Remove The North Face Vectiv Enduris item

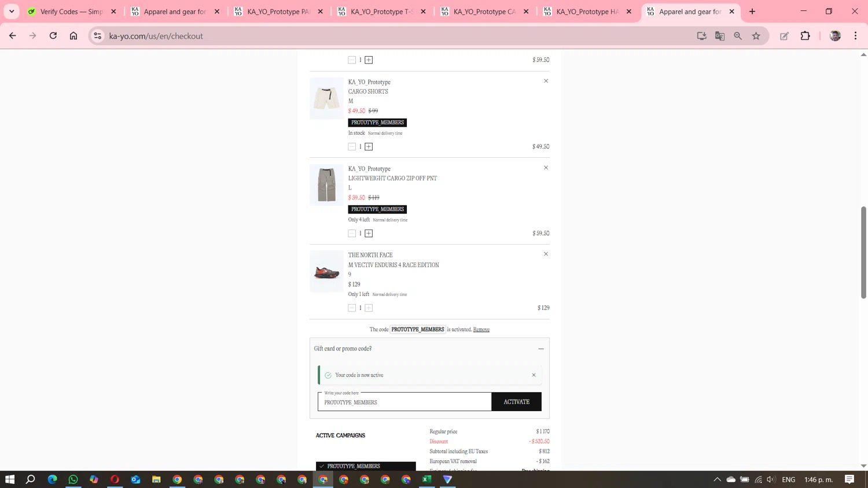pyautogui.click(x=546, y=254)
